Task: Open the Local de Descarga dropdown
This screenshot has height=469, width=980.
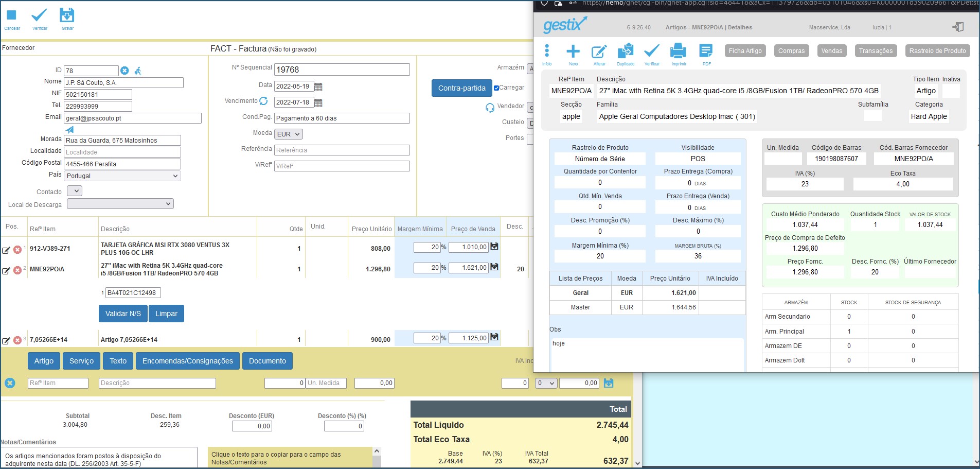Action: [x=120, y=204]
